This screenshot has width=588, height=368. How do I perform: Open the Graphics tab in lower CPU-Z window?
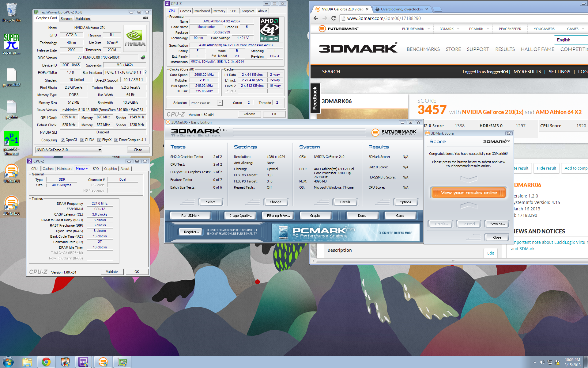(110, 169)
